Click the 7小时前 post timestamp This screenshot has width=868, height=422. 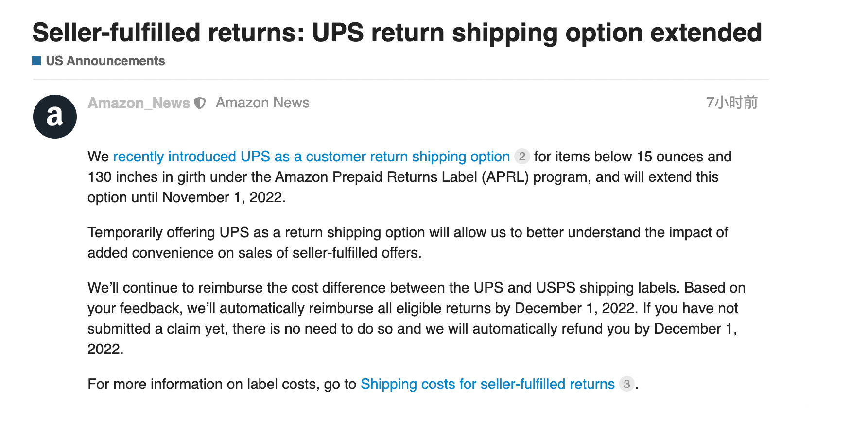pyautogui.click(x=732, y=103)
